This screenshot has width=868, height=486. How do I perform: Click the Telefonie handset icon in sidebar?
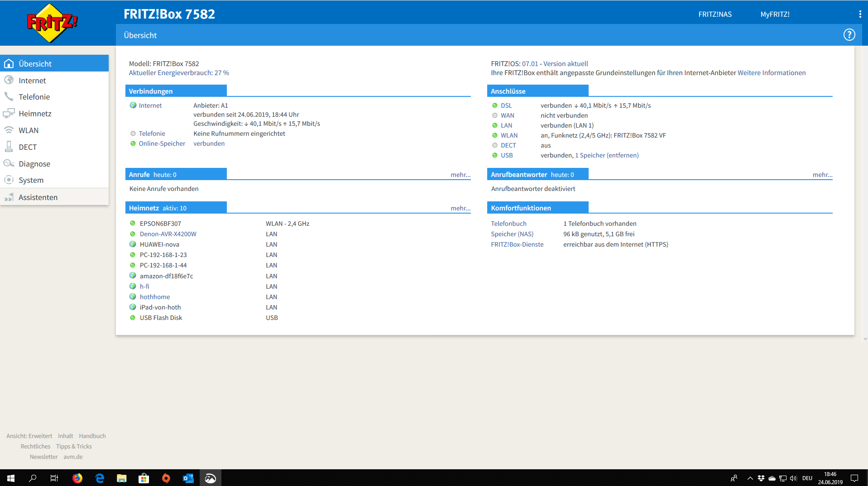[x=9, y=96]
